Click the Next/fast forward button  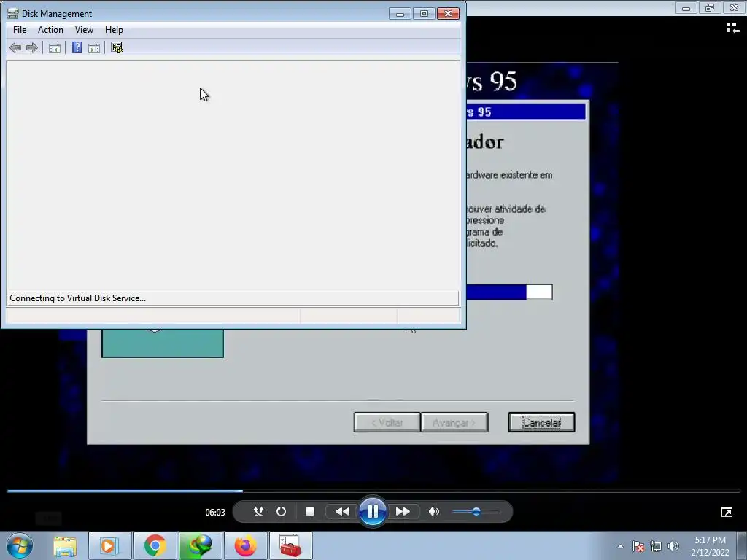click(403, 511)
